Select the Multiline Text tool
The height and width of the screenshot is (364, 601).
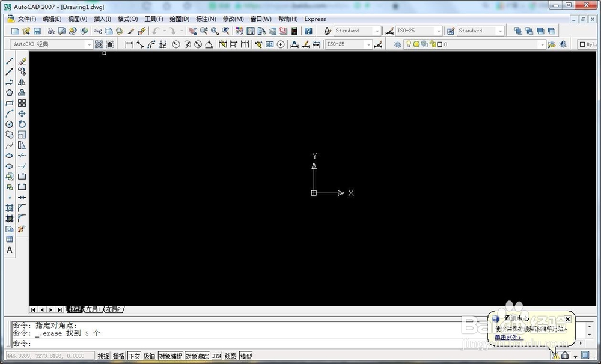pos(10,250)
